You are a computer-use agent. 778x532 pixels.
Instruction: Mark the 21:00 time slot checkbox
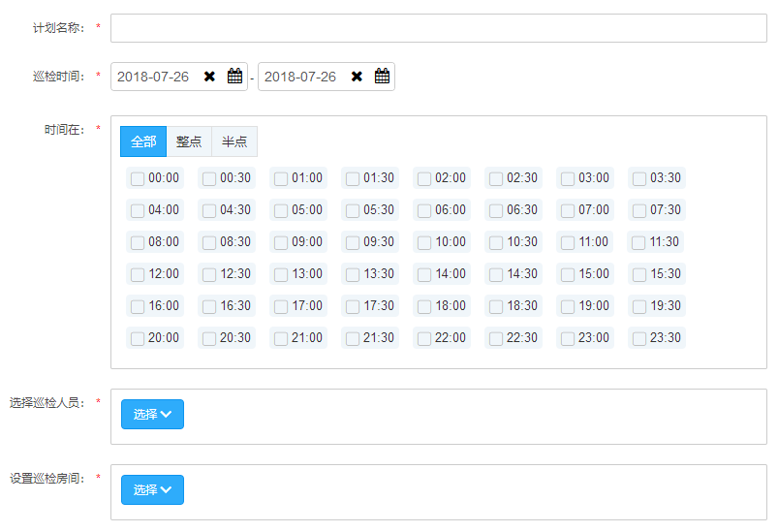(x=281, y=338)
